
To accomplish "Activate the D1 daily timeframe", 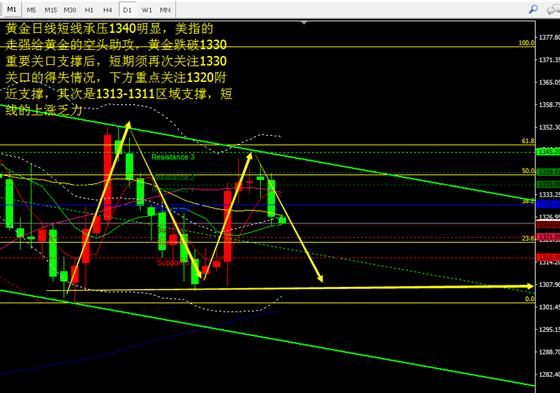I will point(127,10).
